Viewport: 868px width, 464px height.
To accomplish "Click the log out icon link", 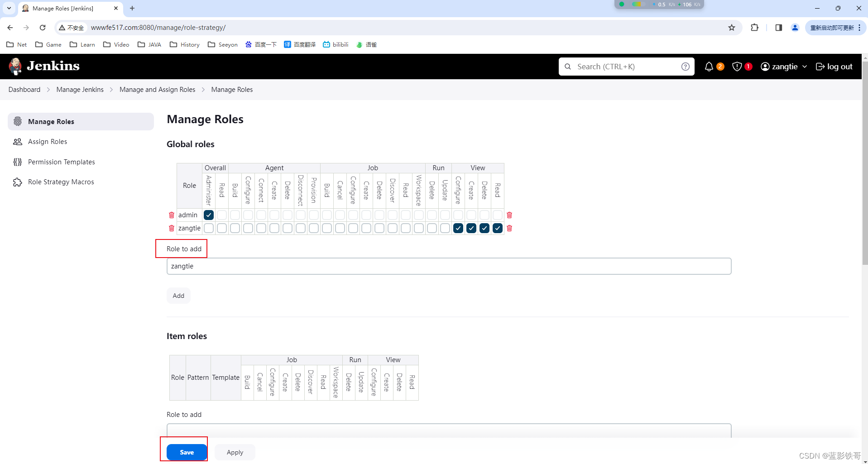I will click(x=834, y=67).
